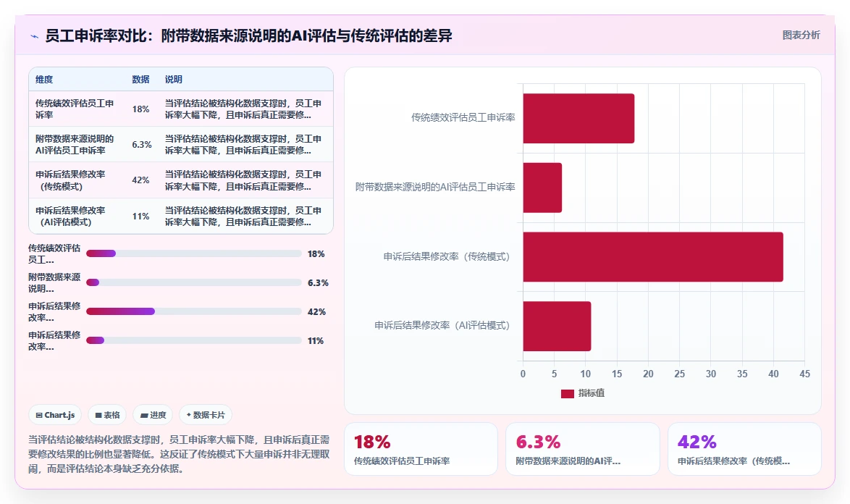Click the progress list value 6.3%

click(x=318, y=283)
